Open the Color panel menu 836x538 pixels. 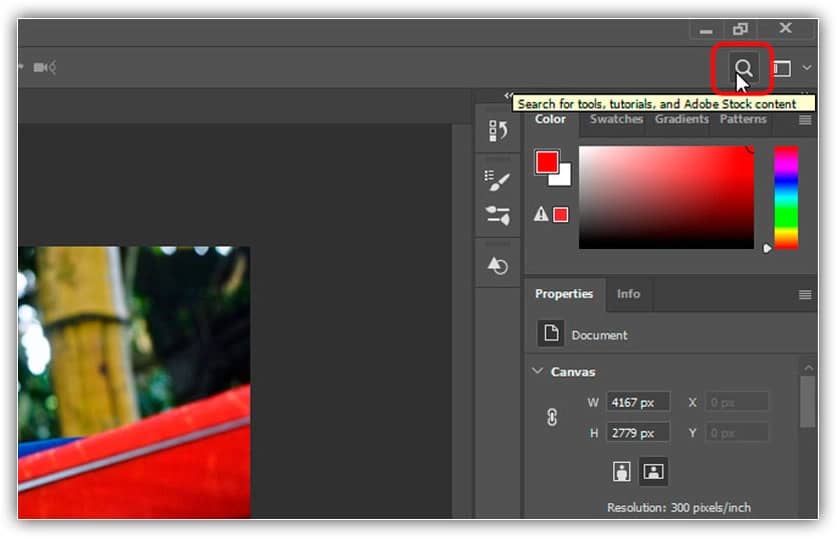coord(805,120)
